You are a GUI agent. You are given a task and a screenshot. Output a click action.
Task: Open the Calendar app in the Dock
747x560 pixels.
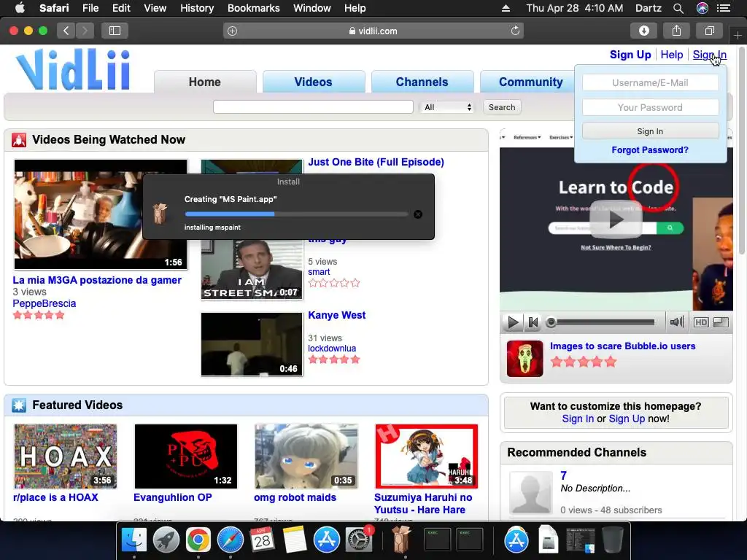(x=262, y=540)
